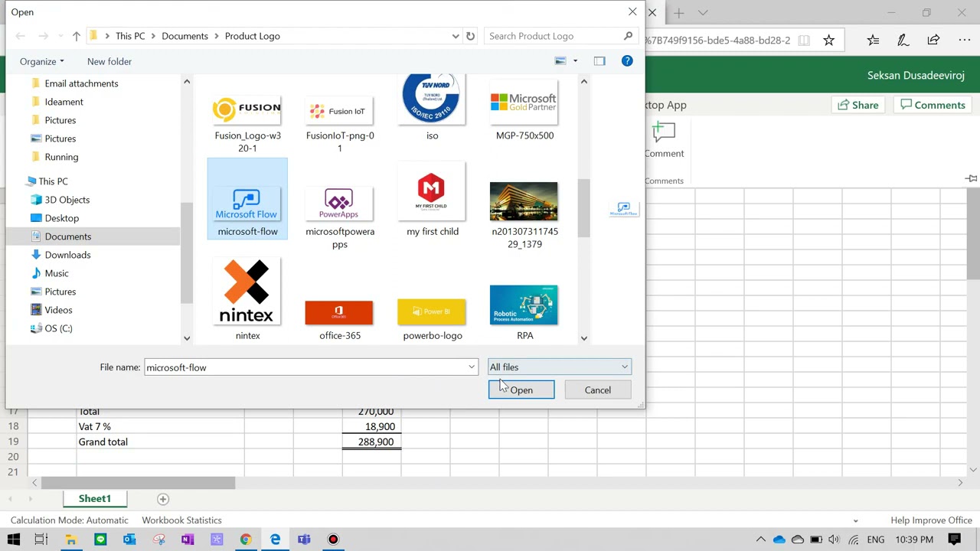Add new sheet plus icon
The width and height of the screenshot is (980, 551).
coord(162,499)
